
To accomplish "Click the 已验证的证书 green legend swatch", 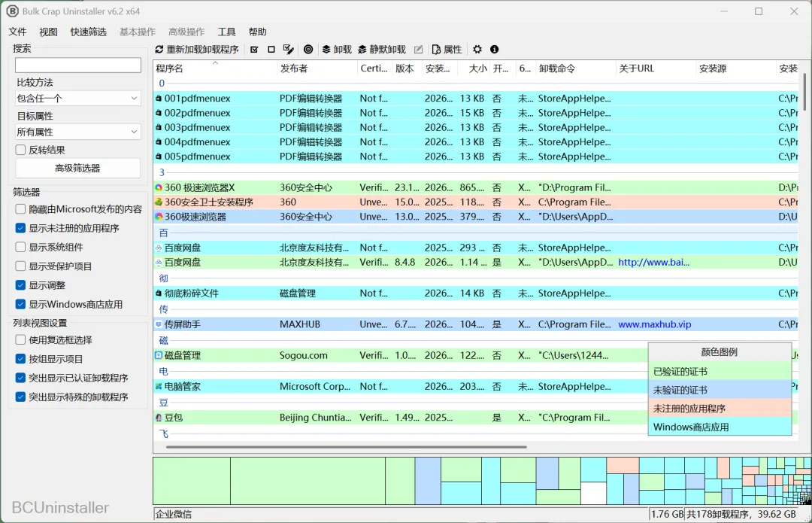I will pyautogui.click(x=720, y=371).
